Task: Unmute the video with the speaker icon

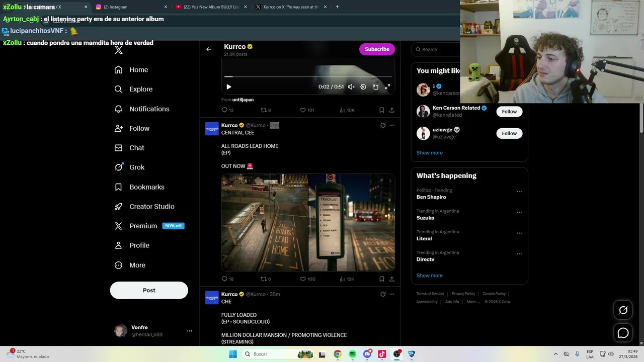Action: point(351,87)
